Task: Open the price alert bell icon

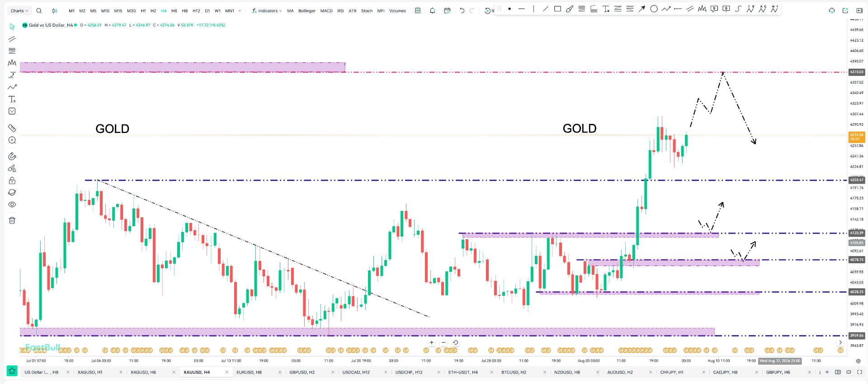Action: [433, 11]
